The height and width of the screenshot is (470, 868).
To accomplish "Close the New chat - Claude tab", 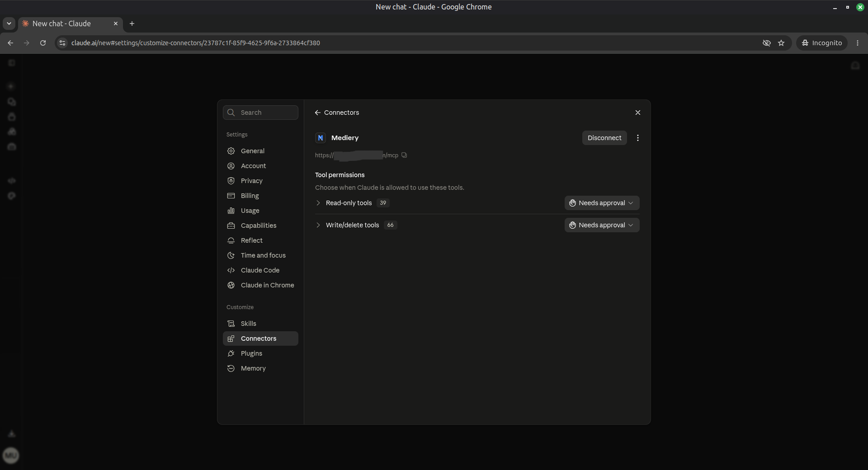I will pyautogui.click(x=116, y=23).
